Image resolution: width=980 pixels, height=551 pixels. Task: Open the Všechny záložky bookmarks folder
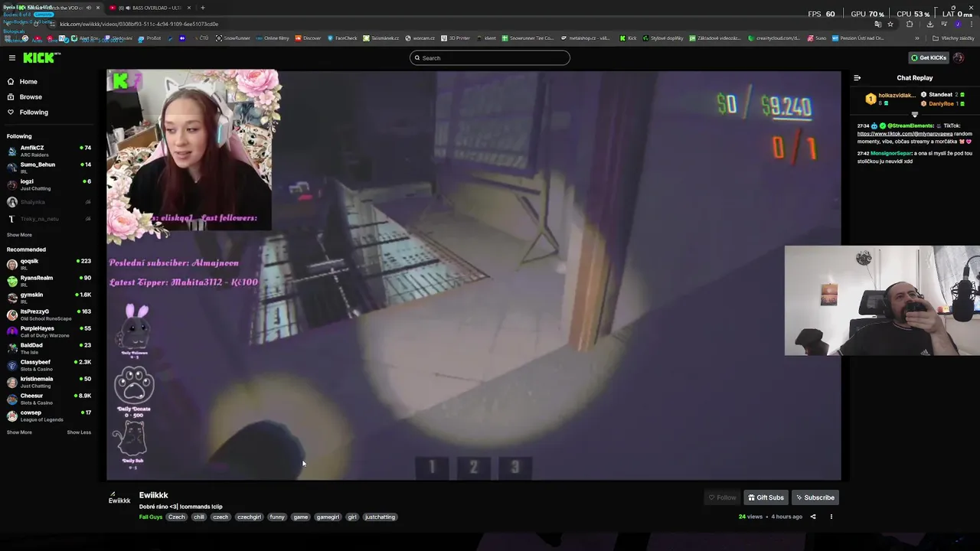pos(953,37)
